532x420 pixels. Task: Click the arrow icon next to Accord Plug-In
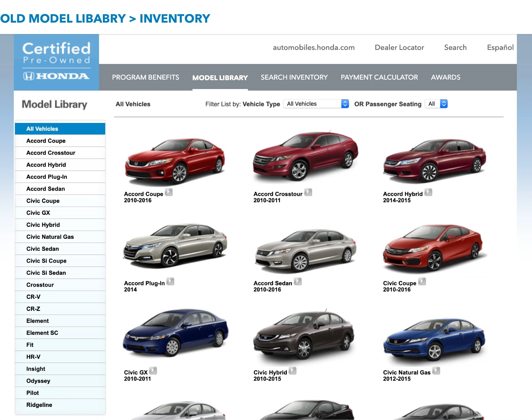point(170,282)
